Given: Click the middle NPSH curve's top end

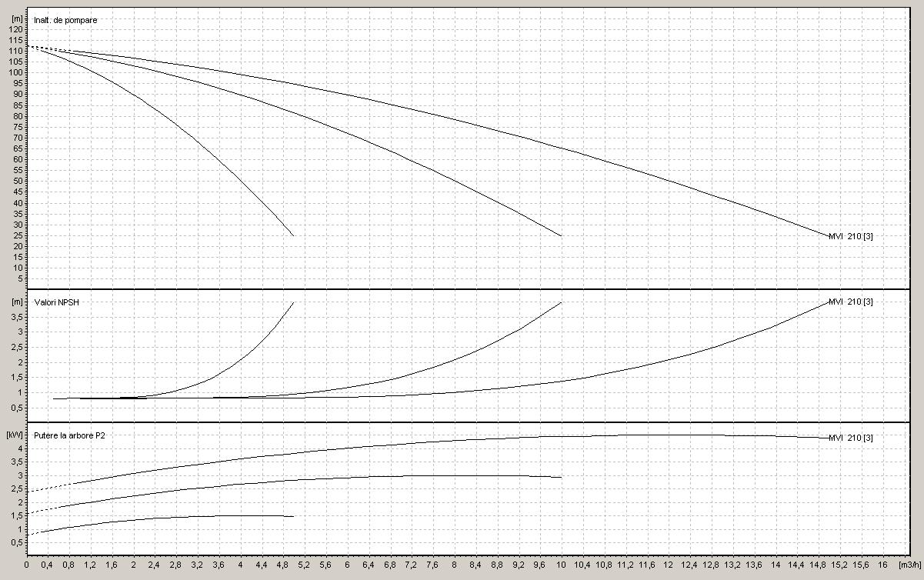Looking at the screenshot, I should coord(561,302).
